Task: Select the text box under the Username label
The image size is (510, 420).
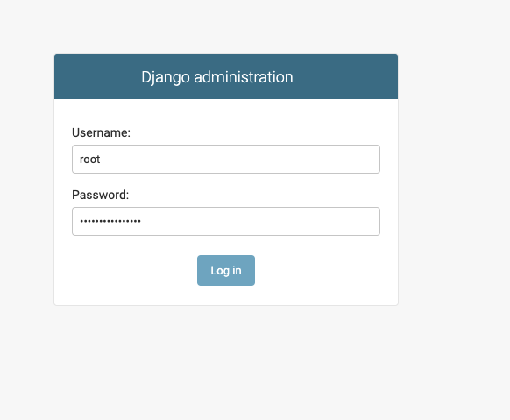Action: [x=226, y=159]
